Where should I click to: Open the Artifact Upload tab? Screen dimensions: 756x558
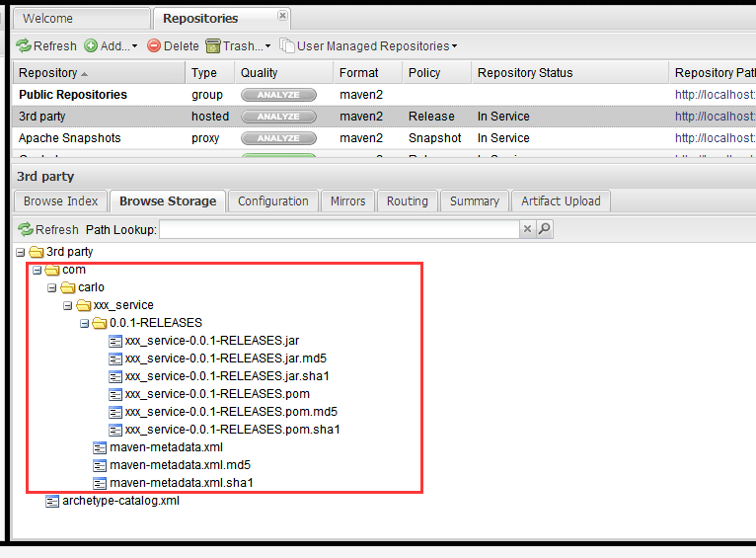(561, 201)
